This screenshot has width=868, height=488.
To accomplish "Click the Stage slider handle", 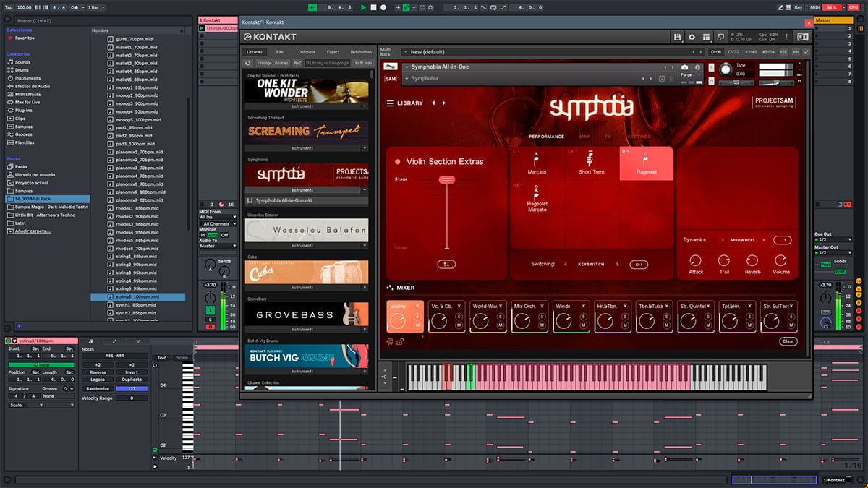I will [x=446, y=179].
